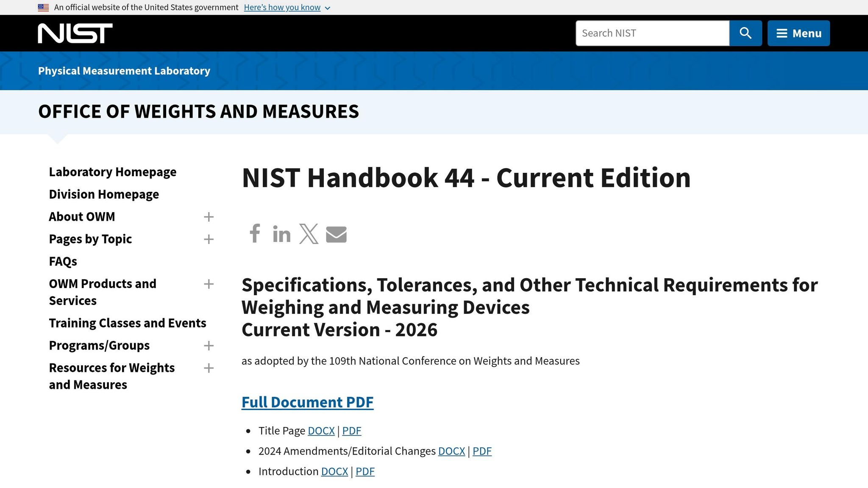Open the Introduction PDF link
This screenshot has width=868, height=488.
[x=365, y=471]
